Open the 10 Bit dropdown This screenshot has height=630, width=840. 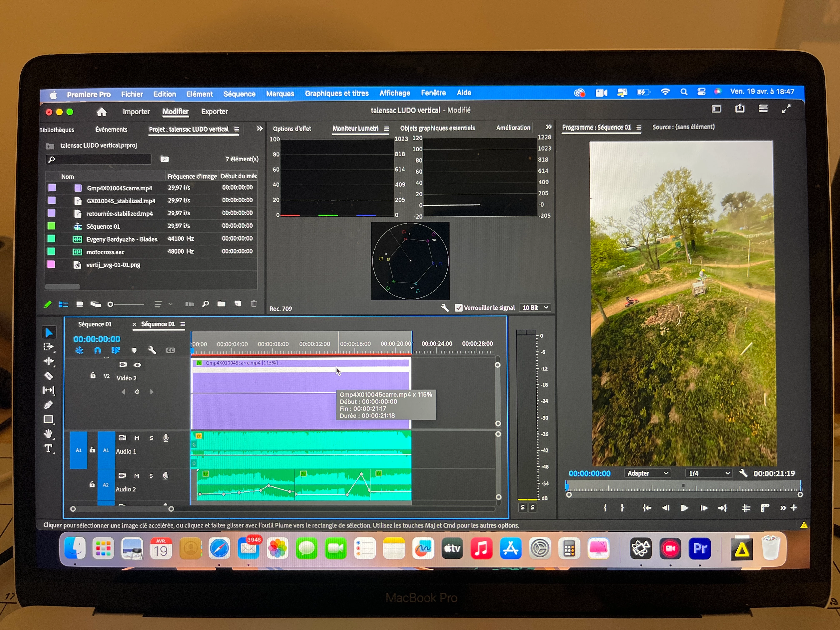pyautogui.click(x=535, y=307)
